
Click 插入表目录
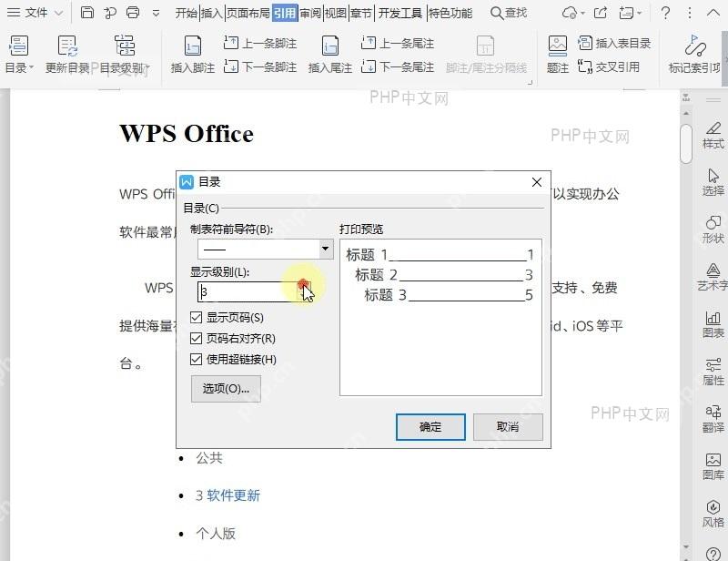[x=614, y=43]
